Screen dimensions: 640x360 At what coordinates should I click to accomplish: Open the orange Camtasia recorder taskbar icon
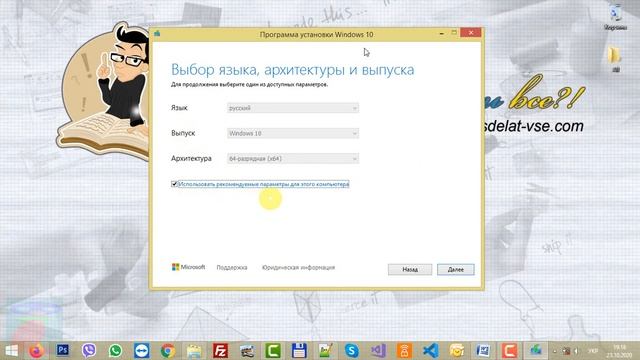(509, 351)
